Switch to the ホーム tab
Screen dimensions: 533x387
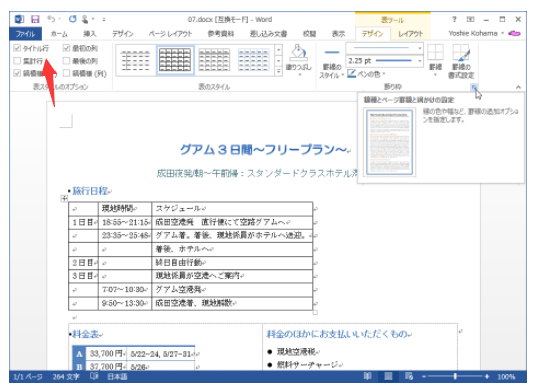coord(59,34)
